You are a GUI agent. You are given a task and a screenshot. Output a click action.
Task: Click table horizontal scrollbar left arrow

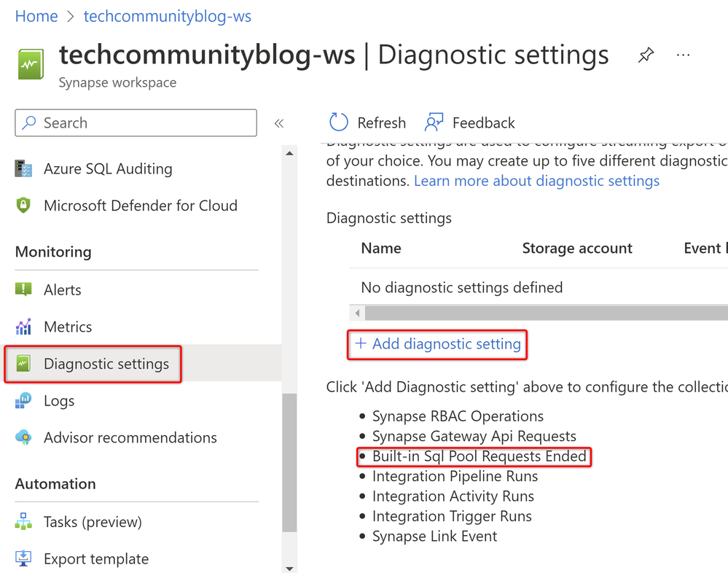tap(357, 313)
